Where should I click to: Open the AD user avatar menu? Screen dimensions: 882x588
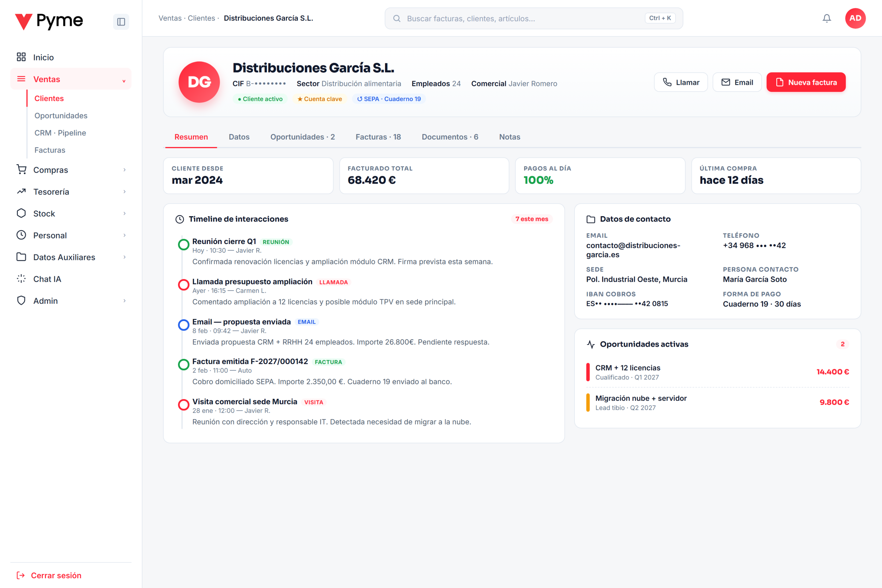[x=855, y=18]
